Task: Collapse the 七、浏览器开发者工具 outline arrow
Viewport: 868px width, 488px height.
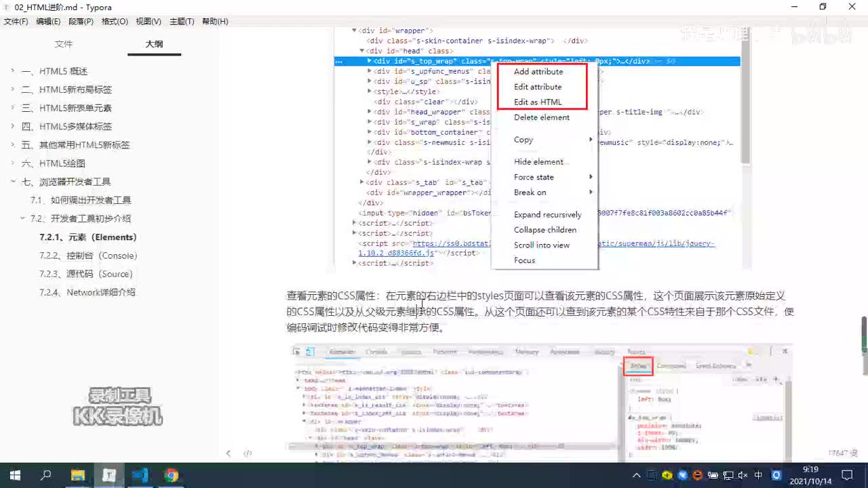Action: [13, 182]
